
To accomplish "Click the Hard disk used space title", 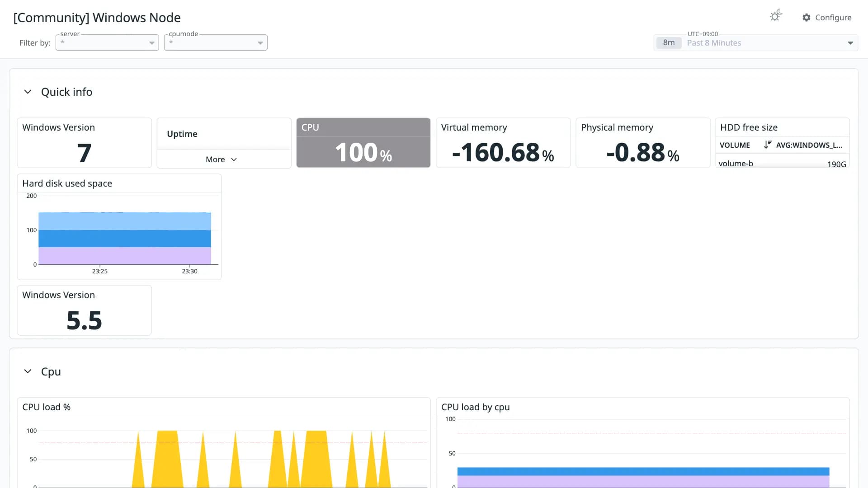I will (x=67, y=183).
